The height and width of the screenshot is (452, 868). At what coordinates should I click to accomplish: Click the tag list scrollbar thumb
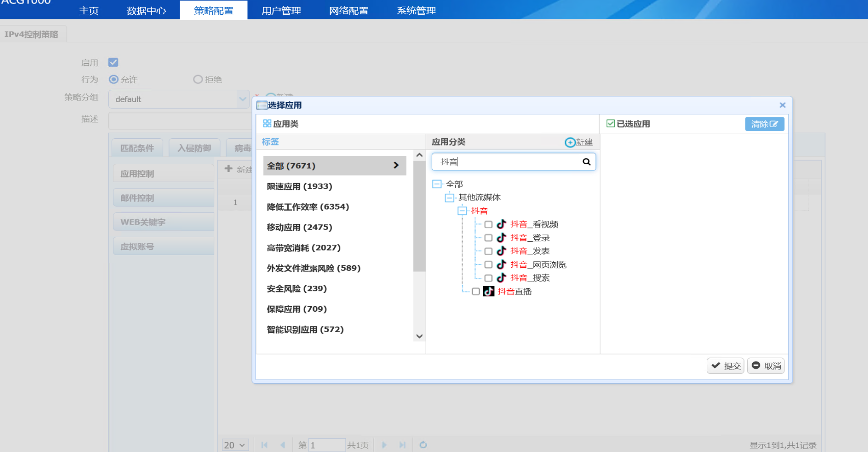[419, 216]
